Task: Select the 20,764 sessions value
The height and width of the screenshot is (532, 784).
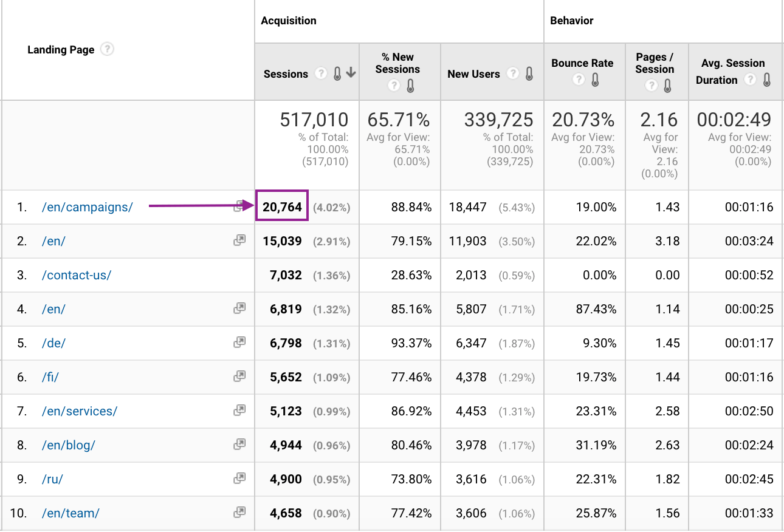Action: [x=282, y=207]
